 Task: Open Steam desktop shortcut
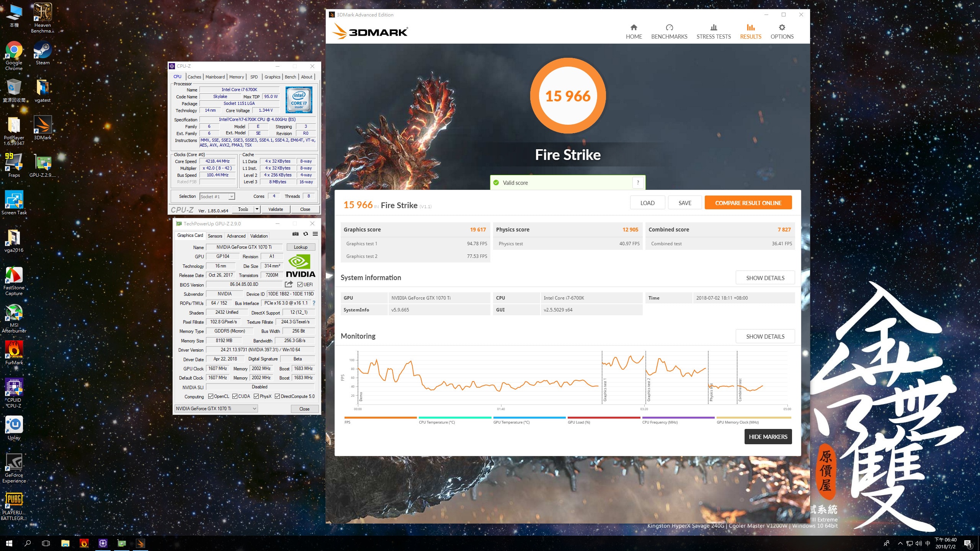click(x=42, y=53)
